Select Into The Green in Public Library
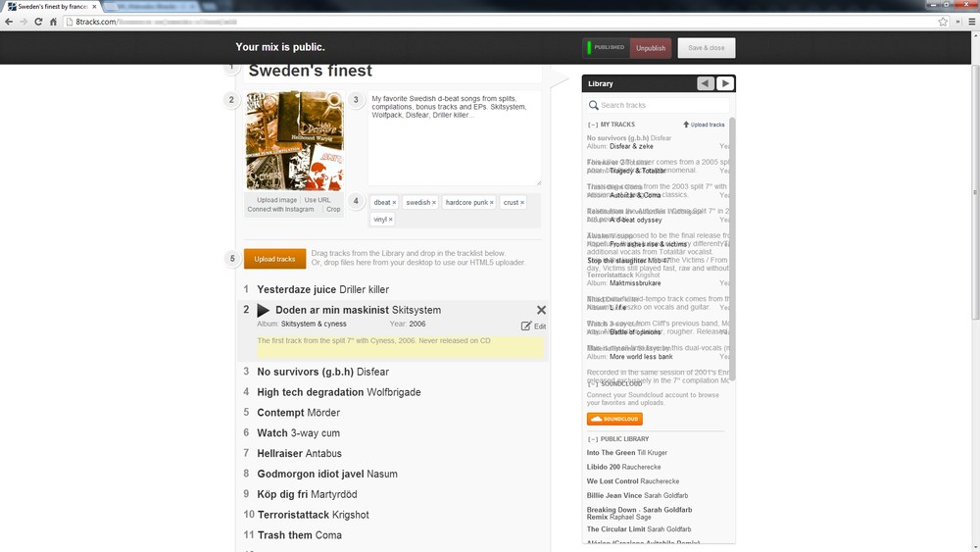Image resolution: width=980 pixels, height=552 pixels. coord(627,453)
